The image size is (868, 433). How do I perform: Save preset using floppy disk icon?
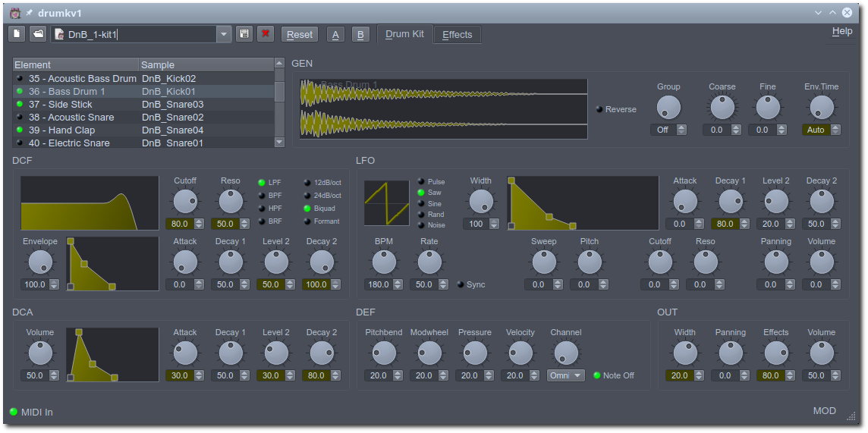tap(244, 34)
